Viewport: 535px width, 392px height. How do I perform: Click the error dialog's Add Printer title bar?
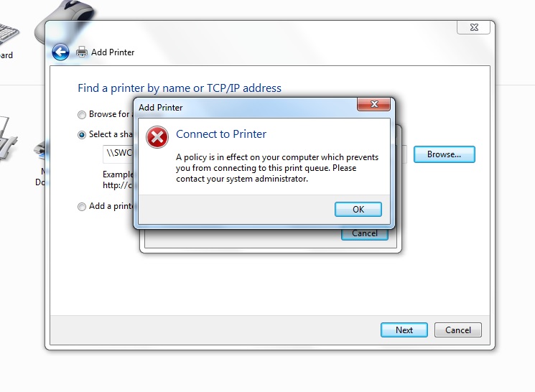[x=246, y=108]
